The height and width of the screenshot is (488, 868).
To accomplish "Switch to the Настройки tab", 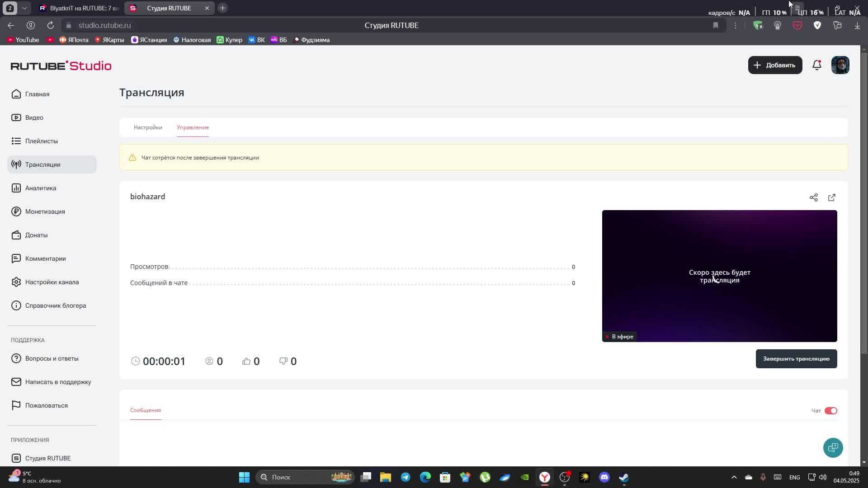I will (148, 127).
